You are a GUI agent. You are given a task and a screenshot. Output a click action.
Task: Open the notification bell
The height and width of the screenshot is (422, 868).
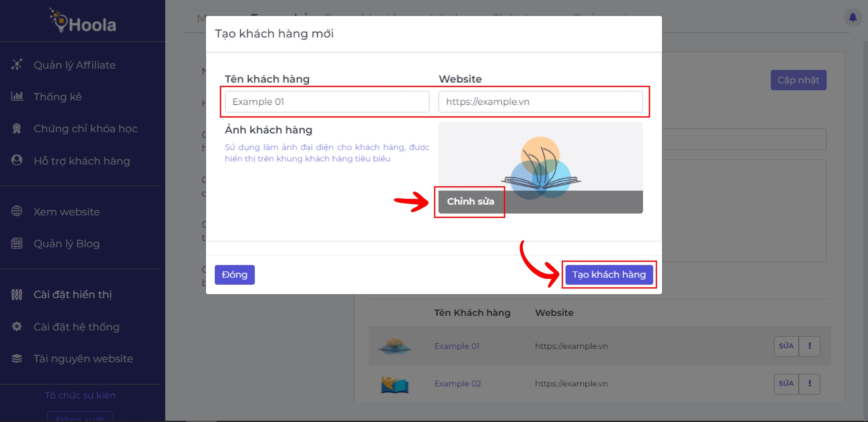pyautogui.click(x=853, y=17)
